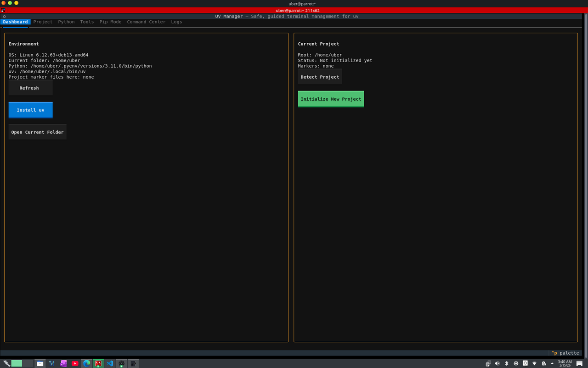The width and height of the screenshot is (588, 368).
Task: Click the volume speaker tray icon
Action: click(x=498, y=363)
